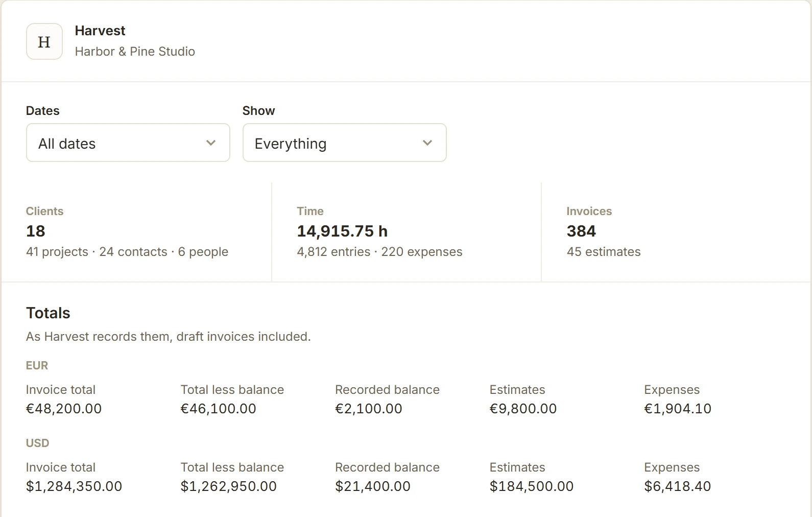Viewport: 812px width, 517px height.
Task: Click the USD invoice total $1,284,350.00
Action: [x=74, y=486]
